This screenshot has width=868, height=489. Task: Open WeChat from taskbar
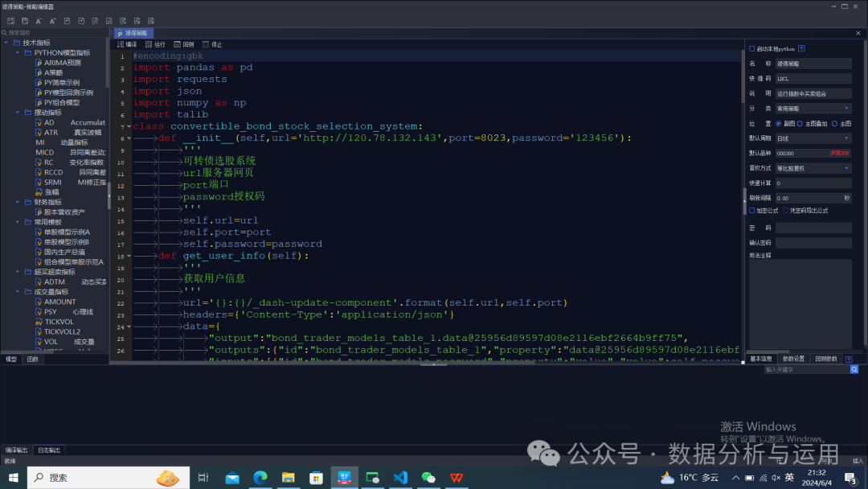click(x=428, y=478)
